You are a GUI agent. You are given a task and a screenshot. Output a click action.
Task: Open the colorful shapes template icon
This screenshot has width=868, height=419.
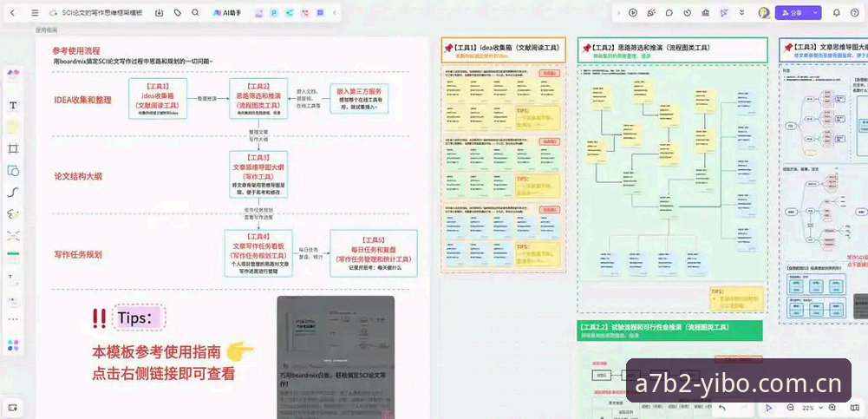pyautogui.click(x=13, y=73)
